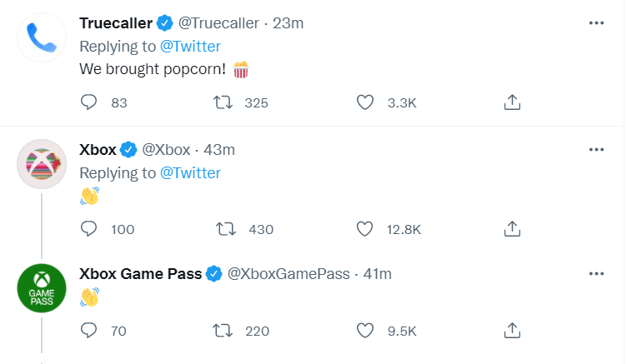Retweet the Truecaller popcorn tweet
The width and height of the screenshot is (627, 364).
pos(223,102)
